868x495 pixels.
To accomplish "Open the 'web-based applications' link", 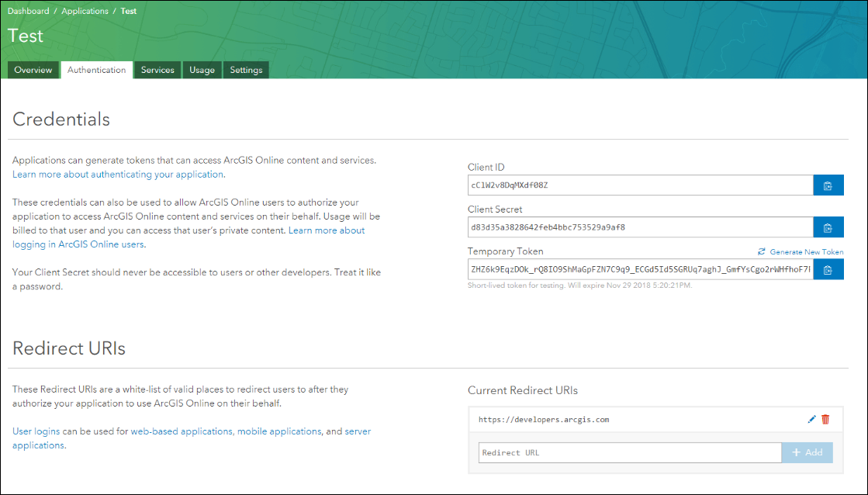I will coord(182,431).
